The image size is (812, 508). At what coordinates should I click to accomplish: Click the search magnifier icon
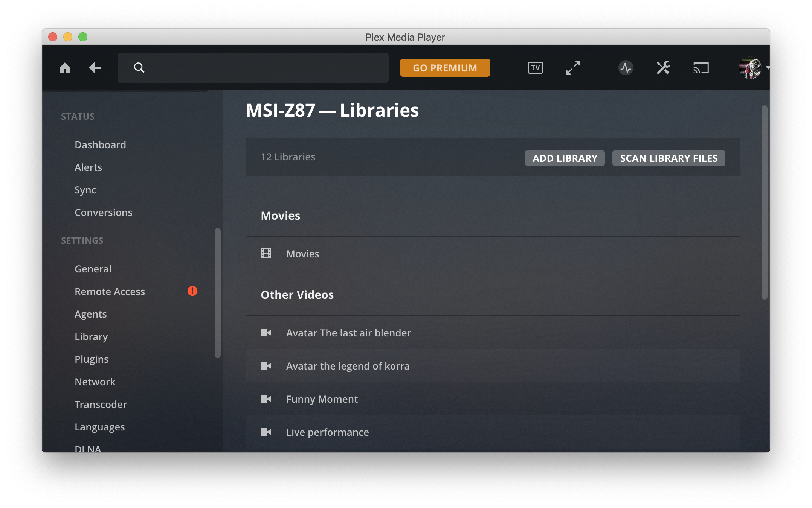pos(139,68)
